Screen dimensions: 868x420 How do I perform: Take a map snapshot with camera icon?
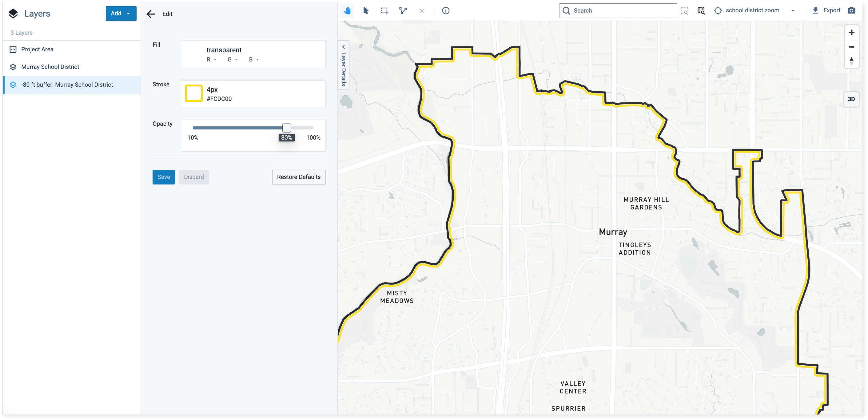851,10
